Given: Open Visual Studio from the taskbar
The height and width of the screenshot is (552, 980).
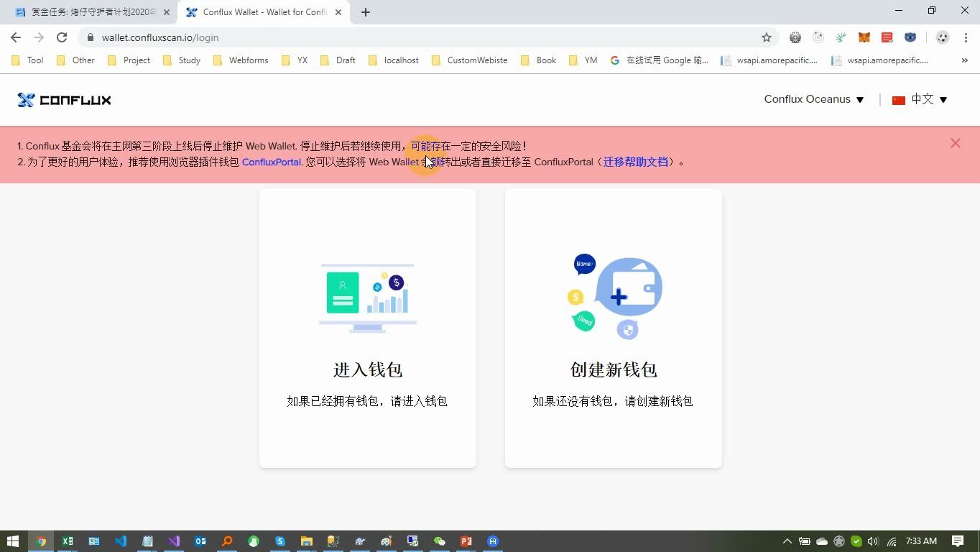Looking at the screenshot, I should (x=174, y=541).
